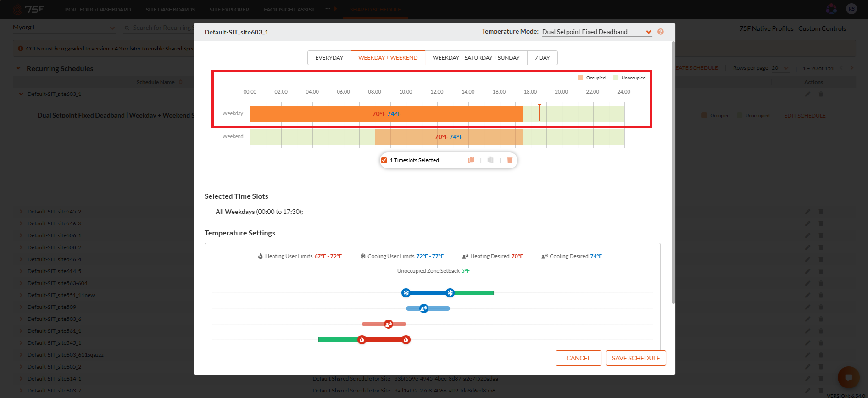
Task: Click the heating desired slider handle
Action: [389, 324]
